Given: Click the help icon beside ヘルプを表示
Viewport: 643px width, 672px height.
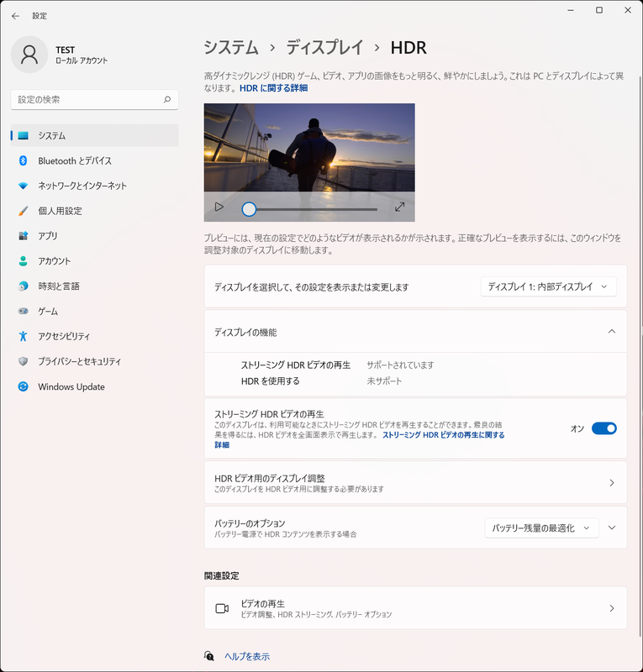Looking at the screenshot, I should (209, 656).
